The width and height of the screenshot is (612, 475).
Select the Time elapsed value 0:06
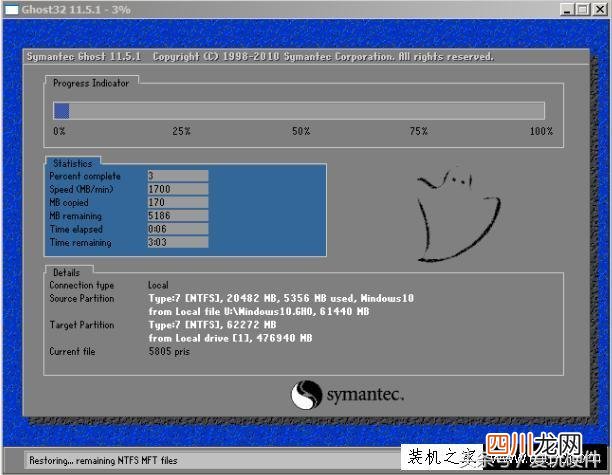[178, 229]
